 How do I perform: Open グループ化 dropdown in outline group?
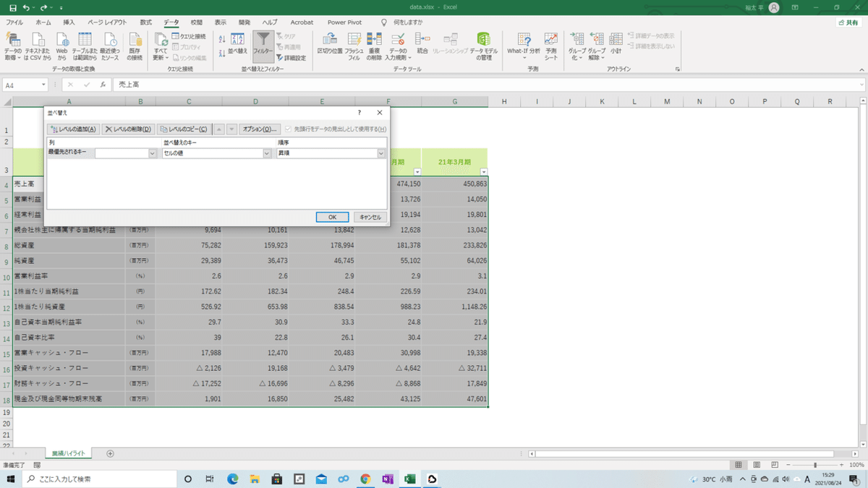577,46
